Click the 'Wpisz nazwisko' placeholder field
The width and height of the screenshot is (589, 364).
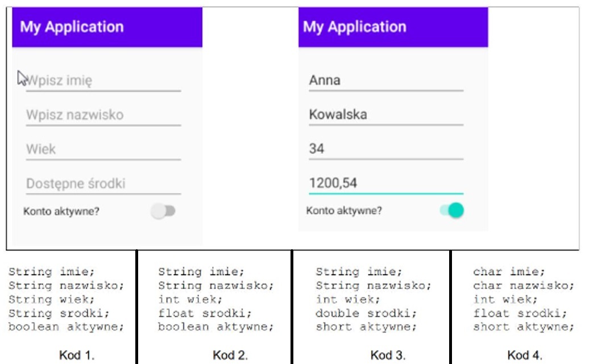pos(103,115)
